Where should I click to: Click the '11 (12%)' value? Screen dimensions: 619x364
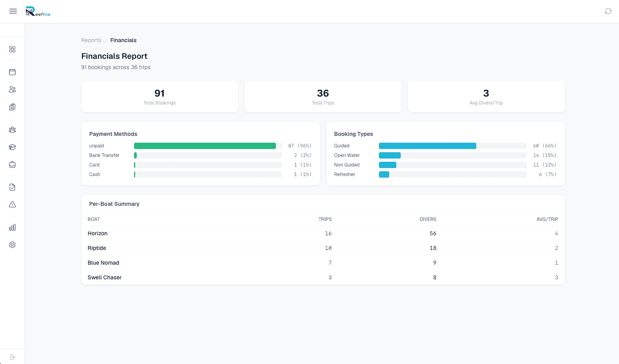click(x=545, y=165)
